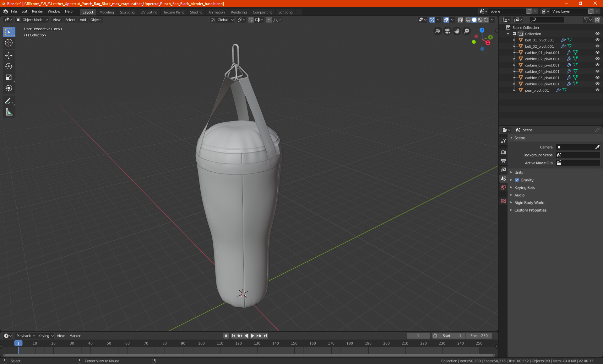The image size is (603, 364).
Task: Open the Output properties tab
Action: pos(503,161)
